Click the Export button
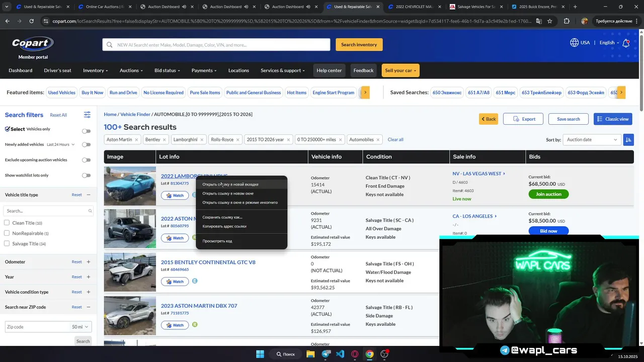The width and height of the screenshot is (644, 362). point(523,119)
